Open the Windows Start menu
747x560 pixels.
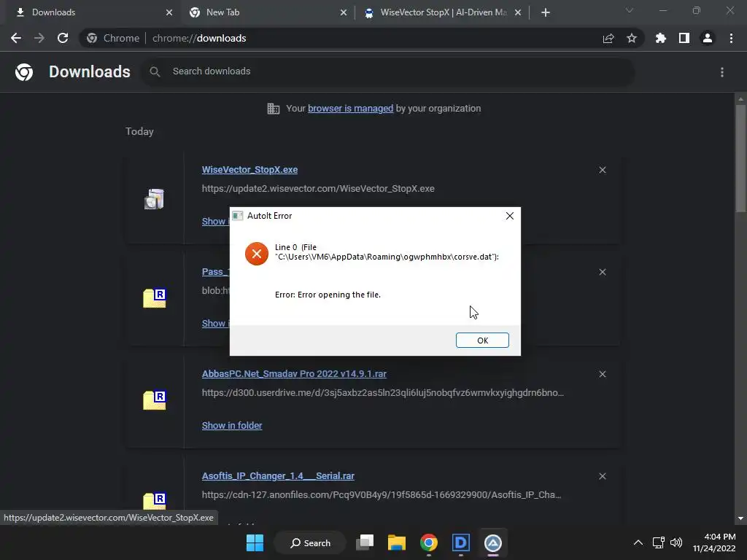click(255, 542)
